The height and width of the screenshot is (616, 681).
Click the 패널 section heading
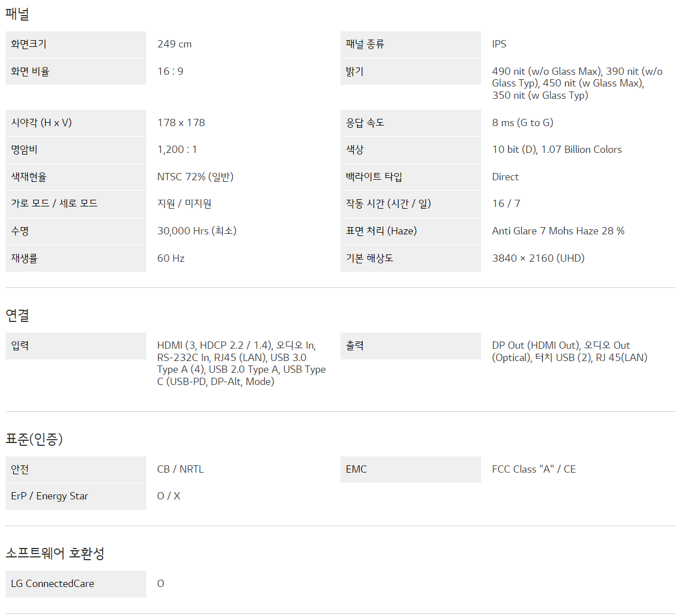17,14
